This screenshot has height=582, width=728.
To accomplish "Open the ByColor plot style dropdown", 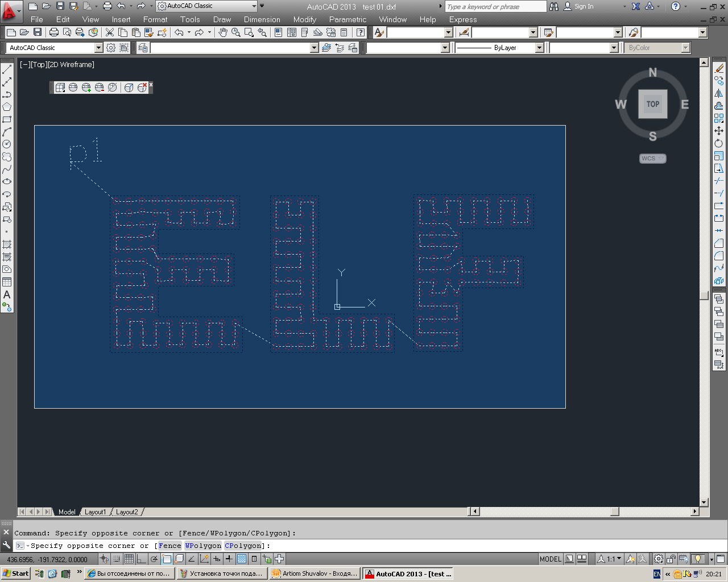I will [x=685, y=48].
